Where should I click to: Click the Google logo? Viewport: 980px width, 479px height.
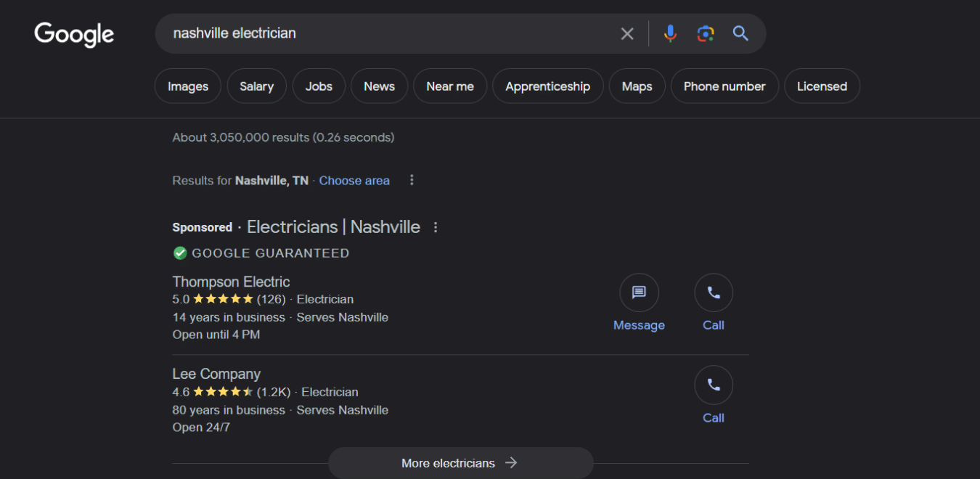tap(74, 34)
